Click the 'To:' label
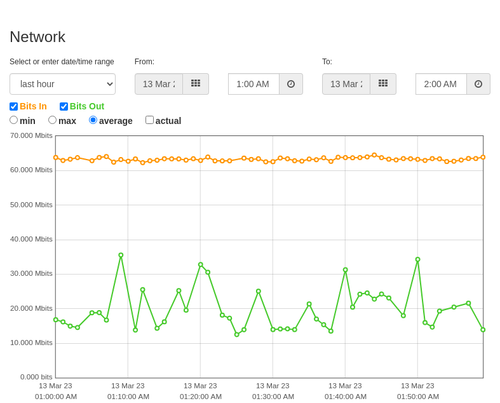The width and height of the screenshot is (500, 403). point(327,62)
